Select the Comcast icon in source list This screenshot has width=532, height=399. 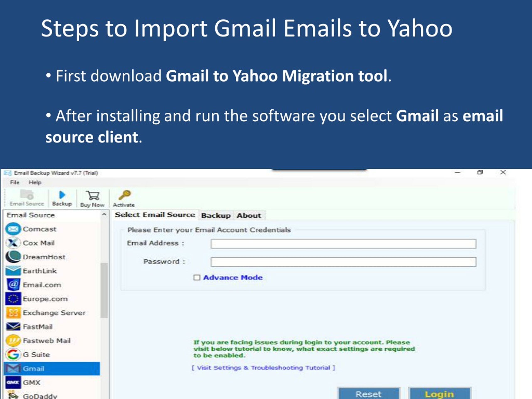point(13,229)
